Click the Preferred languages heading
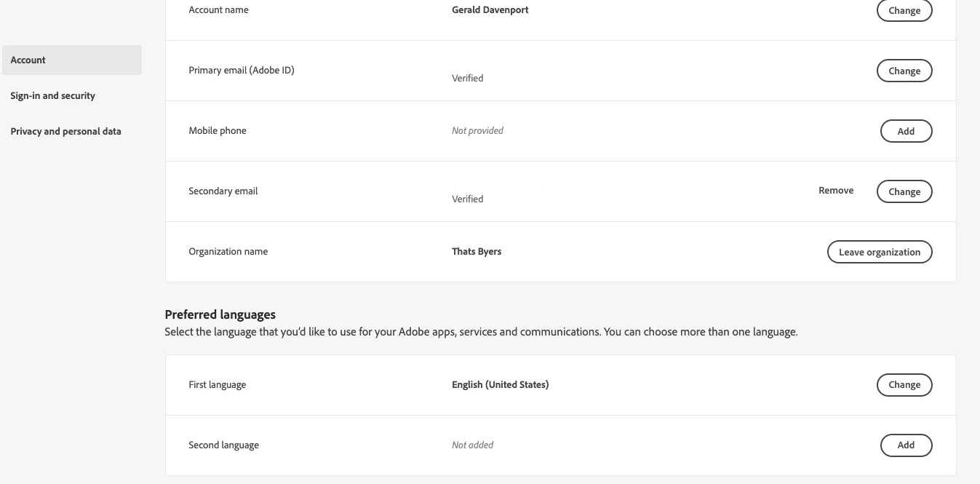This screenshot has width=980, height=484. [220, 314]
